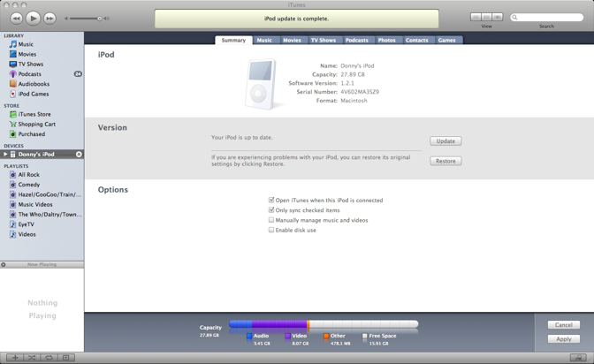The height and width of the screenshot is (364, 594).
Task: Expand Donny's iPod disclosure triangle
Action: (x=5, y=155)
